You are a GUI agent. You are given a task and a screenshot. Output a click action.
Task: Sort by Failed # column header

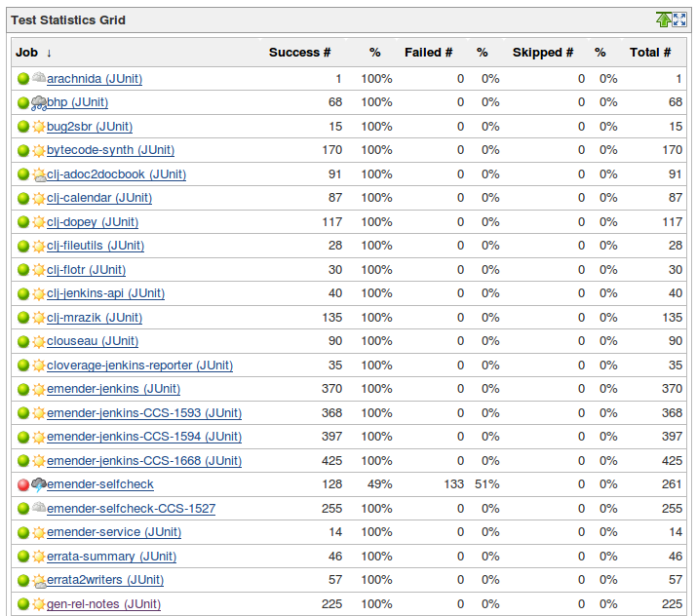point(429,53)
